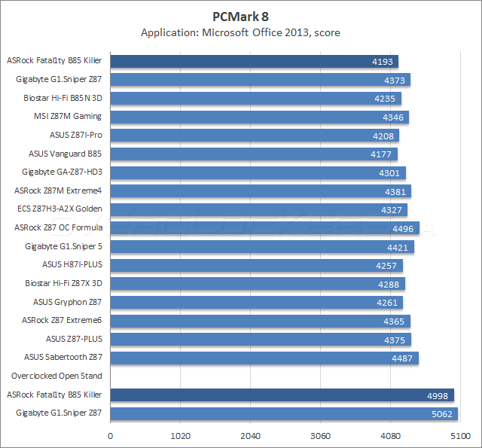Screen dimensions: 482x448
Task: Click the ASUS Gryphon Z87 label
Action: pos(67,303)
